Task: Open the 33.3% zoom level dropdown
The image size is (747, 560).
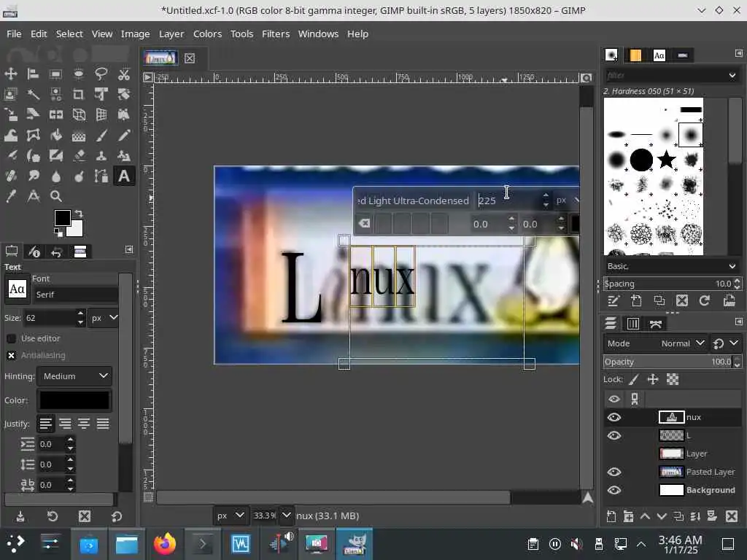Action: click(x=286, y=516)
